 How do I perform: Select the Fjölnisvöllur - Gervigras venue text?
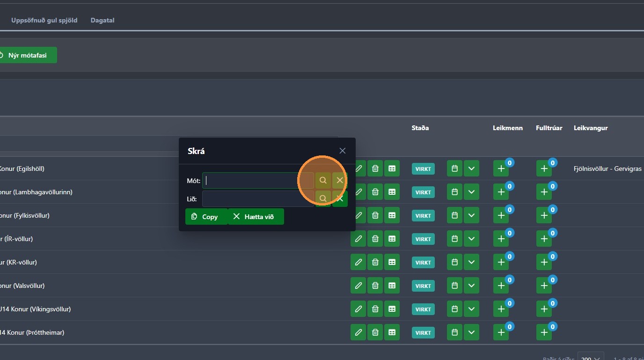pos(607,169)
